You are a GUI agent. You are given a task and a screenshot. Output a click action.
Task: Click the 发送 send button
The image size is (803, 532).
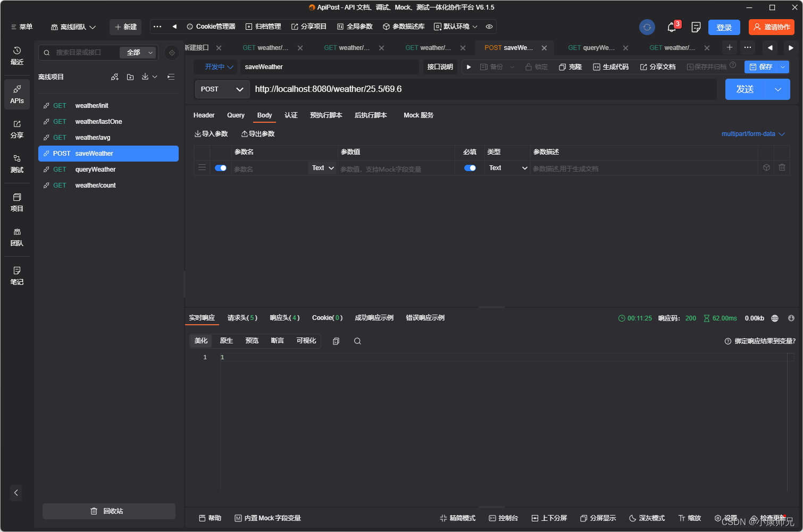pyautogui.click(x=745, y=89)
